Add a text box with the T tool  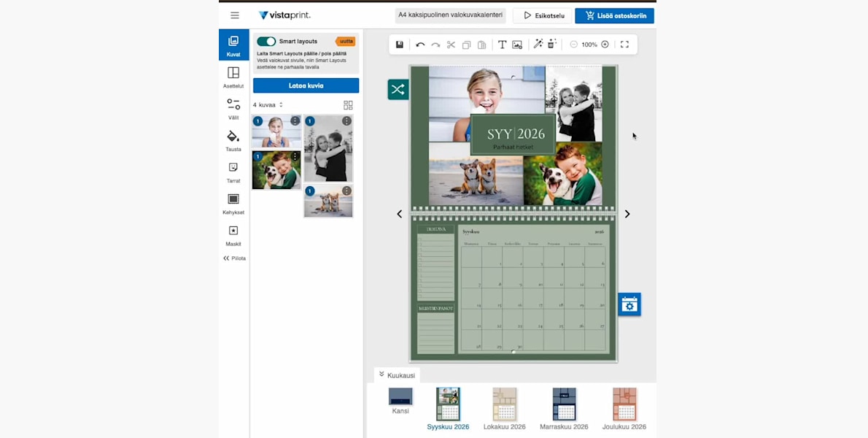point(502,45)
